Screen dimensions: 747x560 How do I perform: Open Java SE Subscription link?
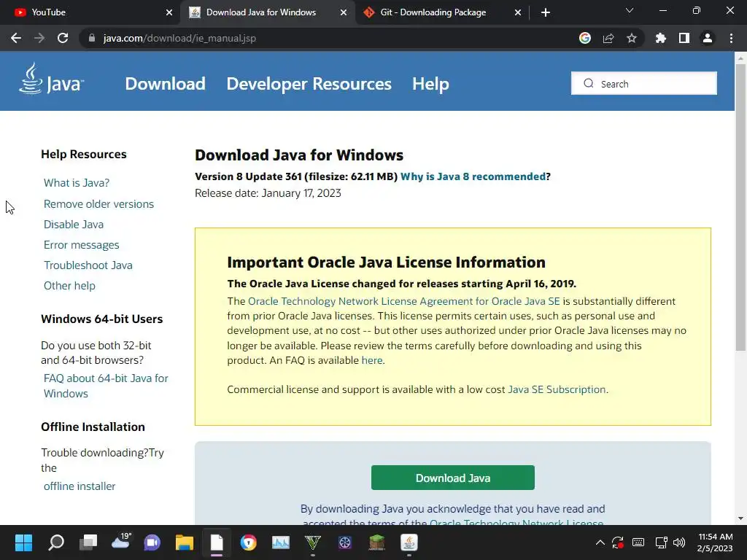[x=557, y=389]
